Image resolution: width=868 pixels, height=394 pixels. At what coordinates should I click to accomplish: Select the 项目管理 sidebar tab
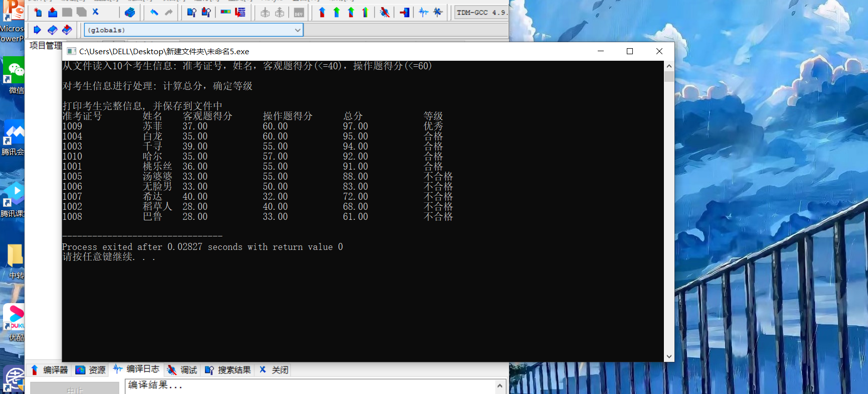coord(46,46)
